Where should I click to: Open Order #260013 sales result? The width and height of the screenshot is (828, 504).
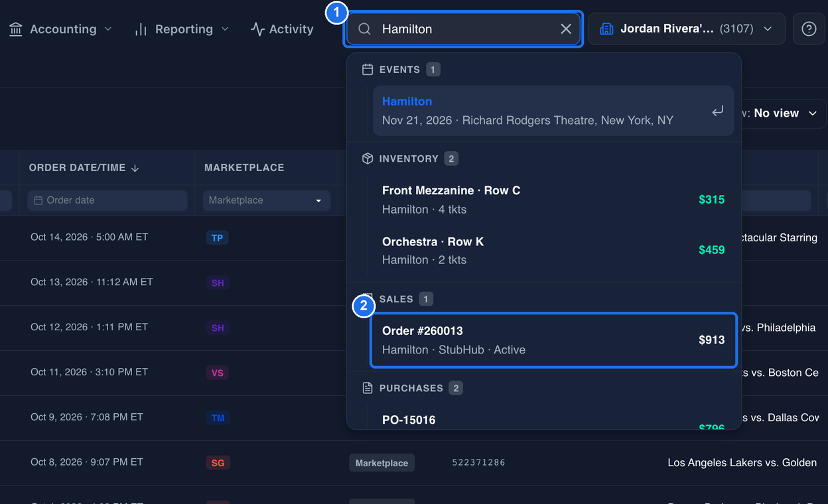(x=553, y=340)
